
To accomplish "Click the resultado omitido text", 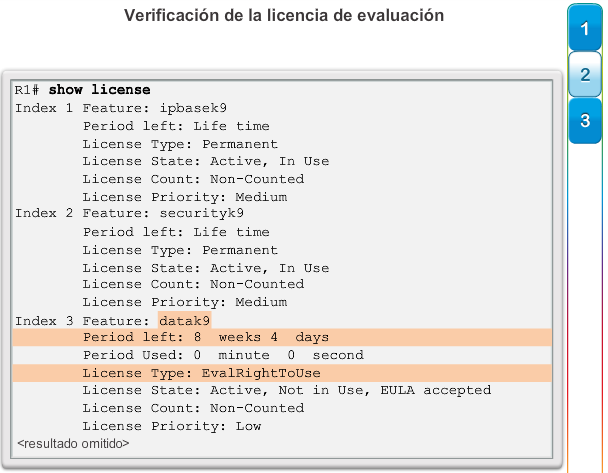I will (73, 443).
